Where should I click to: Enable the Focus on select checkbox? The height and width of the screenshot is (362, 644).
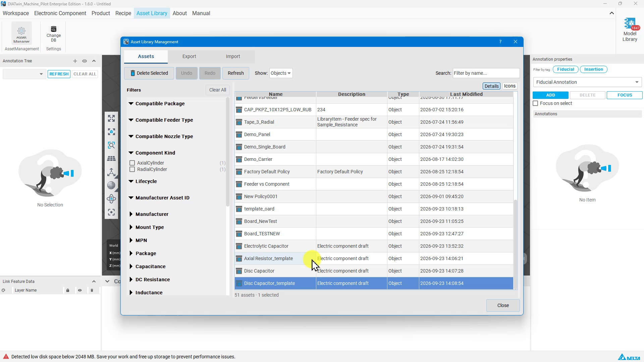pos(536,104)
